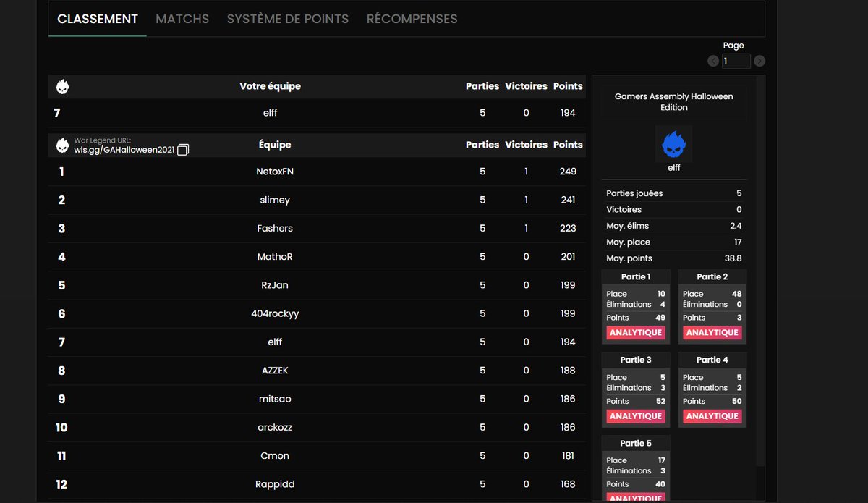Image resolution: width=868 pixels, height=503 pixels.
Task: Go to previous page arrow
Action: (713, 62)
